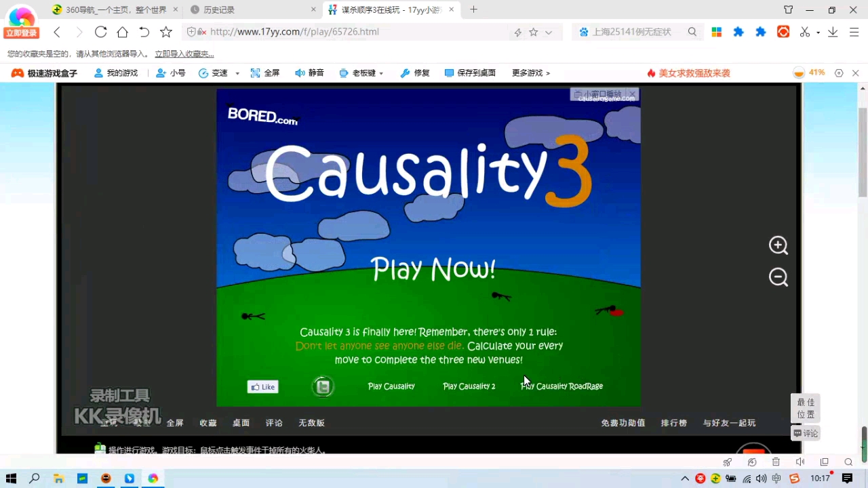Click the Facebook Like button in game

pos(262,387)
